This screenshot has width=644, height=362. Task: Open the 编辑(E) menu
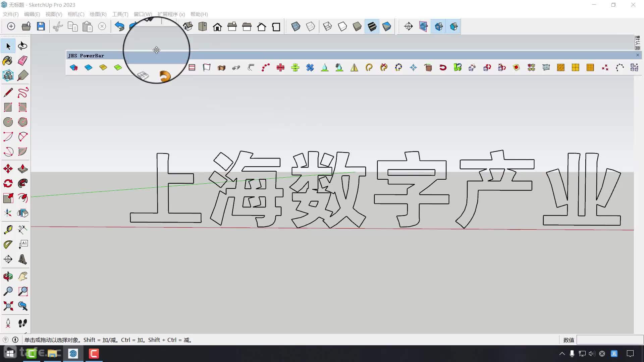32,14
